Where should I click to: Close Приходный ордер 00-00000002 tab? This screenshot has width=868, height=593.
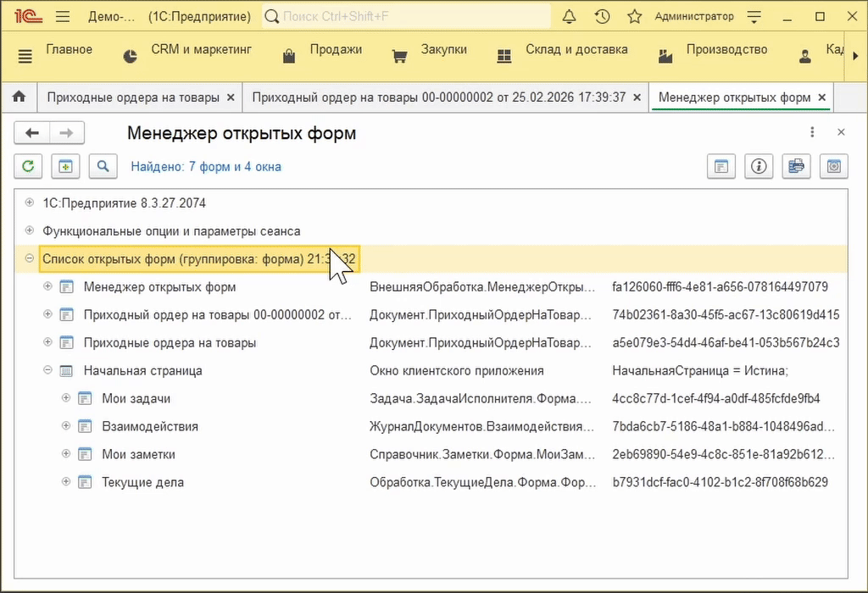pos(637,97)
